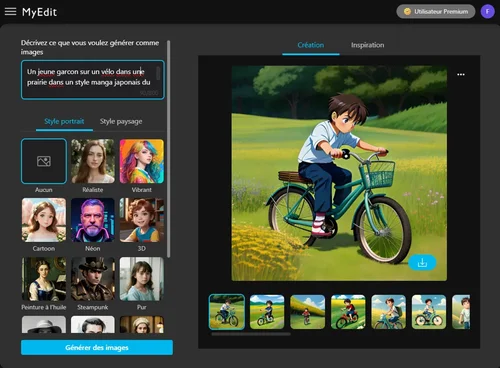Click the horizontal scrollbar under result thumbnails
Image resolution: width=500 pixels, height=368 pixels.
point(251,334)
